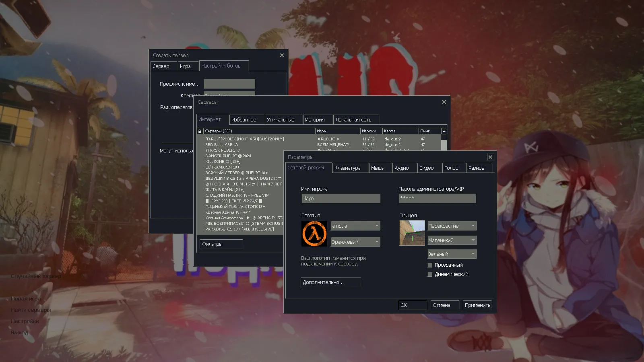Open the Зеленый crosshair color dropdown
The image size is (644, 362).
tap(452, 254)
